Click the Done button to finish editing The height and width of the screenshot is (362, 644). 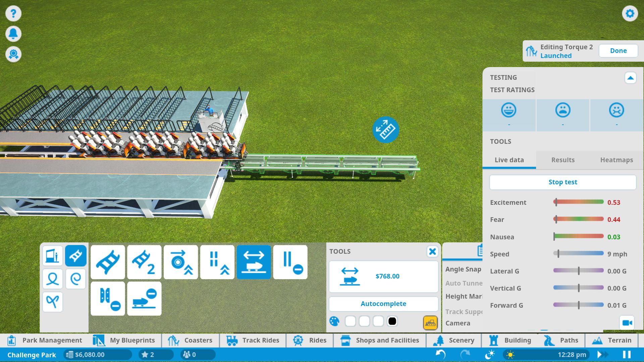(618, 50)
